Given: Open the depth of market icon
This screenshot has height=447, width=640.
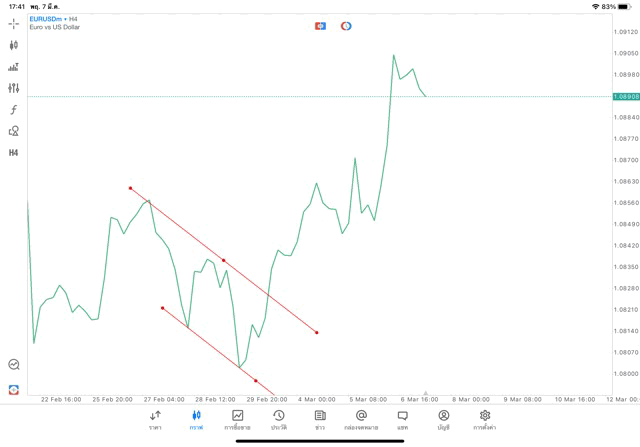Looking at the screenshot, I should (13, 67).
